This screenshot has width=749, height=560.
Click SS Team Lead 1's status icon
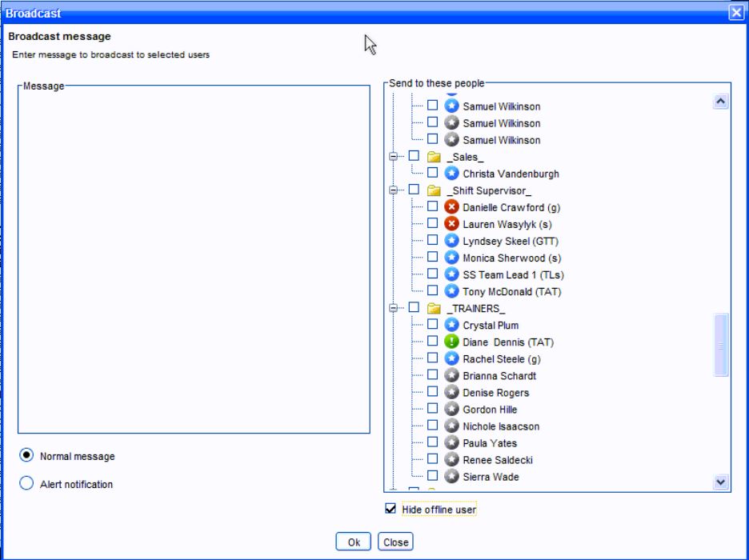tap(451, 274)
